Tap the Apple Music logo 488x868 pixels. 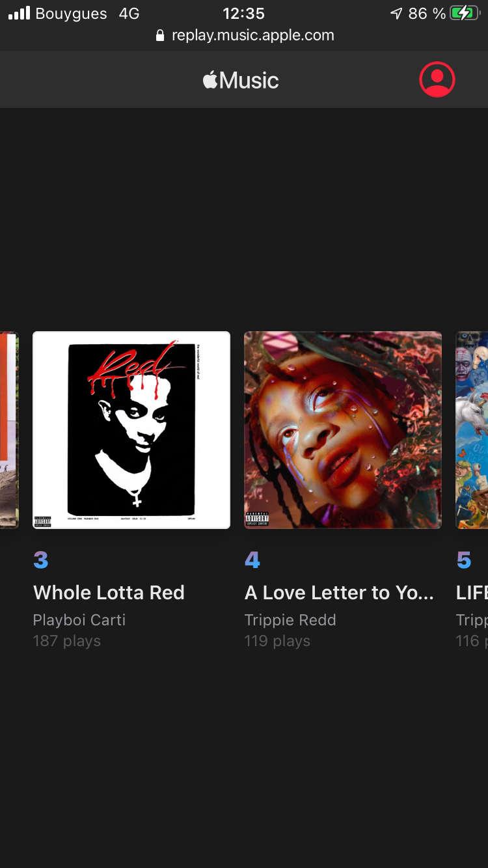pos(241,80)
